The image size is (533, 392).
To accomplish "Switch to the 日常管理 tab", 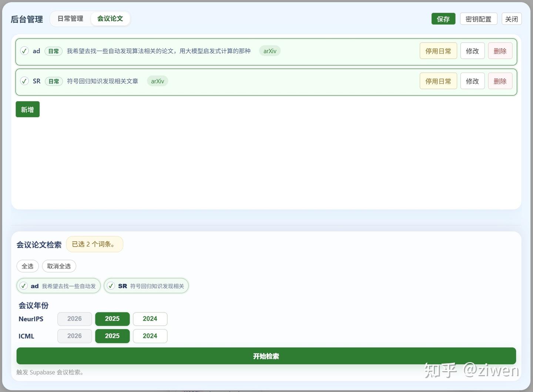I will coord(70,19).
